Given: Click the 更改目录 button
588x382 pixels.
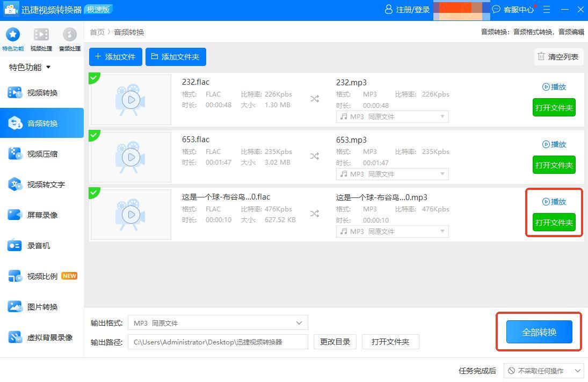Looking at the screenshot, I should click(335, 342).
